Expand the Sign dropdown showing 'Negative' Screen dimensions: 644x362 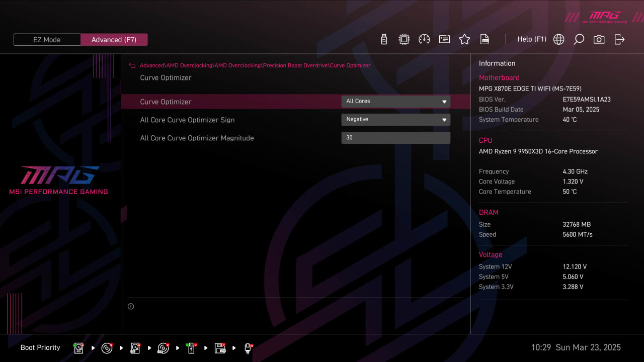395,120
